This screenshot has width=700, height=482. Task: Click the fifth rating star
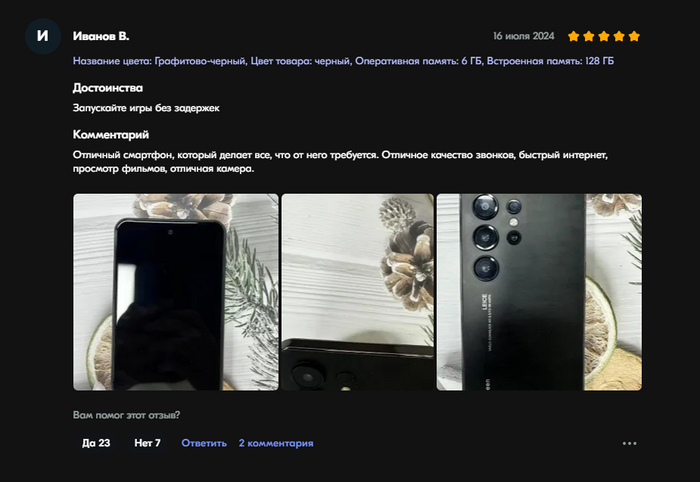pos(634,36)
